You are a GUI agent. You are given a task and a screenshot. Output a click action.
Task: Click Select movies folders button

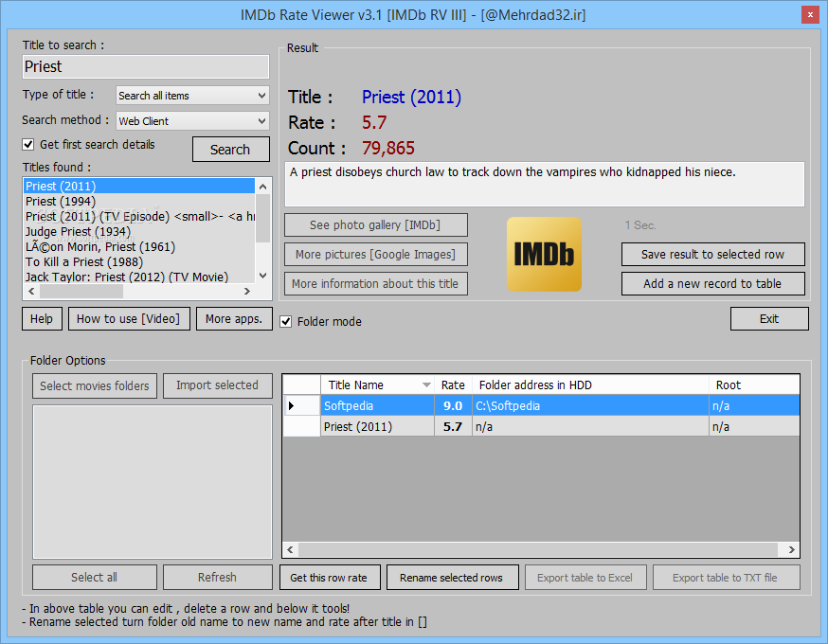95,385
